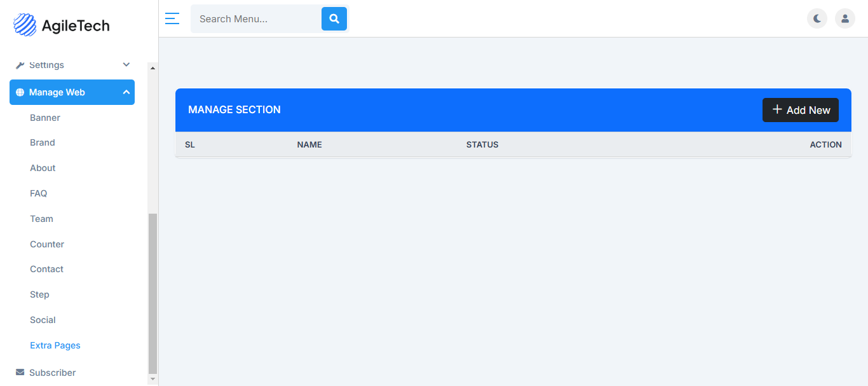The width and height of the screenshot is (868, 386).
Task: Switch to dark mode moon icon
Action: click(x=817, y=18)
